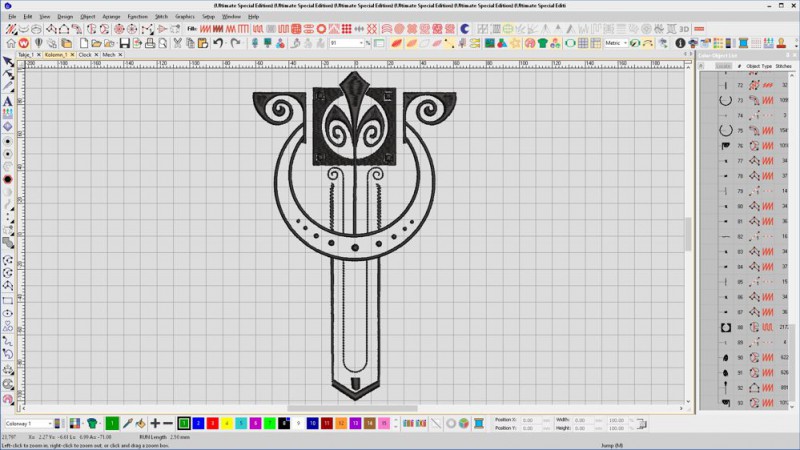Select blue color swatch 2
Screen dimensions: 800x450
[198, 423]
